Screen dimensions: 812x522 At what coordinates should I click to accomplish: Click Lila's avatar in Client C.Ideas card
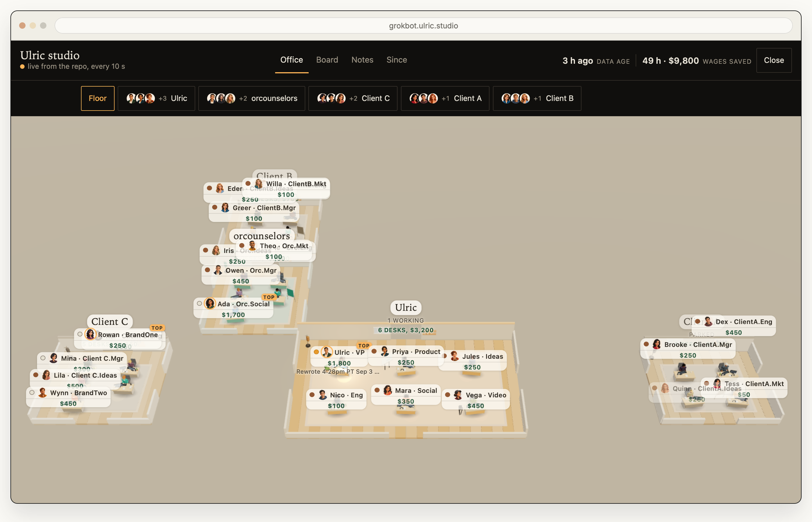pos(46,375)
